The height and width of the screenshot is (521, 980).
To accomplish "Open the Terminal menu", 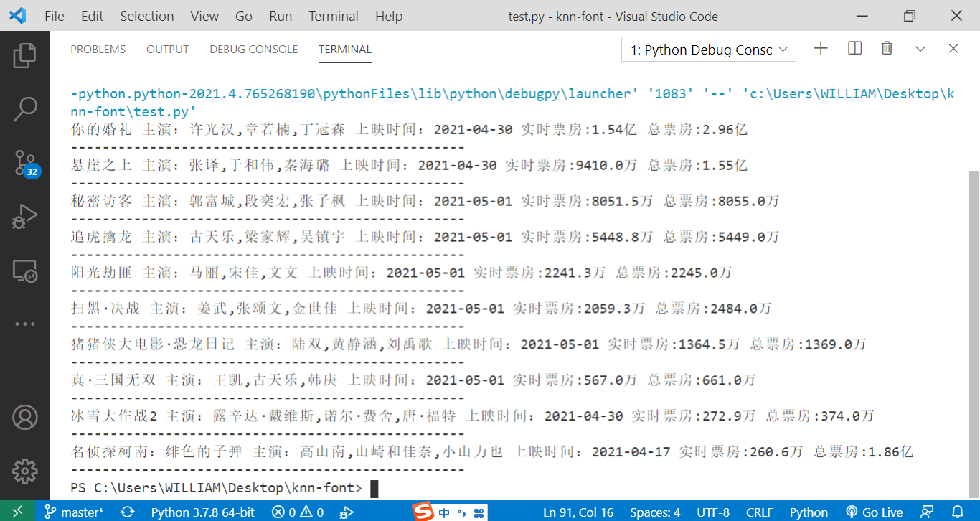I will pyautogui.click(x=334, y=16).
